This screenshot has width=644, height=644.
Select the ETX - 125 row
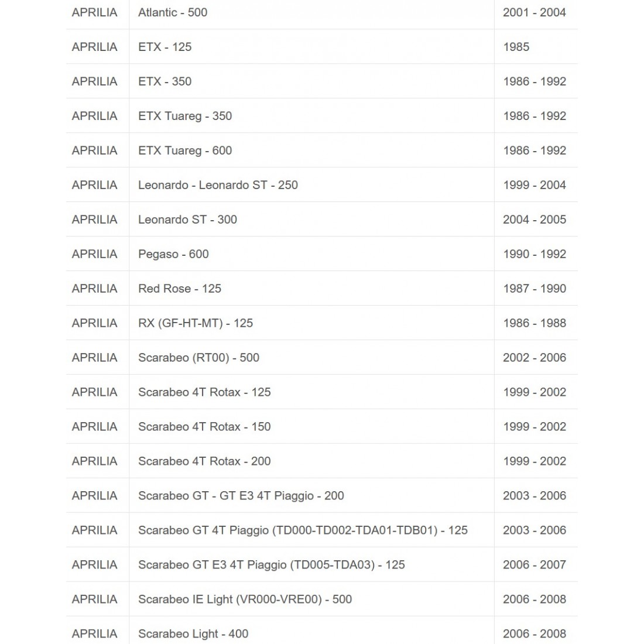point(165,47)
